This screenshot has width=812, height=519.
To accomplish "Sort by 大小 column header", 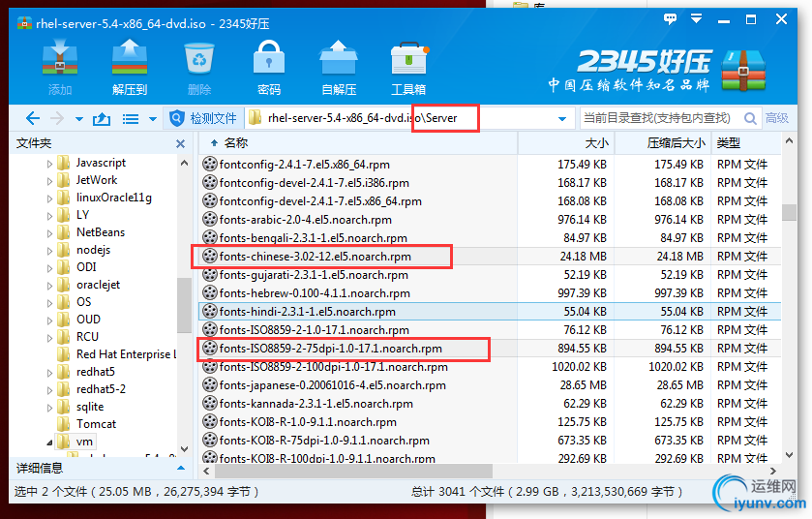I will 566,143.
